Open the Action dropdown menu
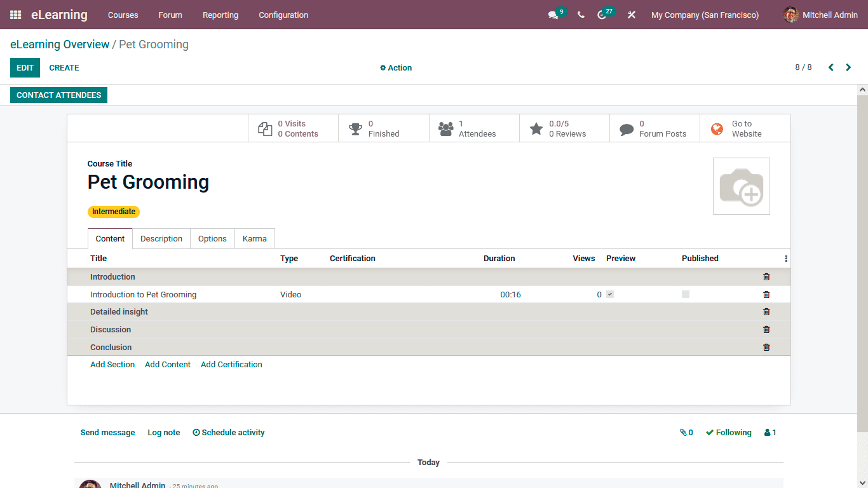Image resolution: width=868 pixels, height=488 pixels. point(396,67)
